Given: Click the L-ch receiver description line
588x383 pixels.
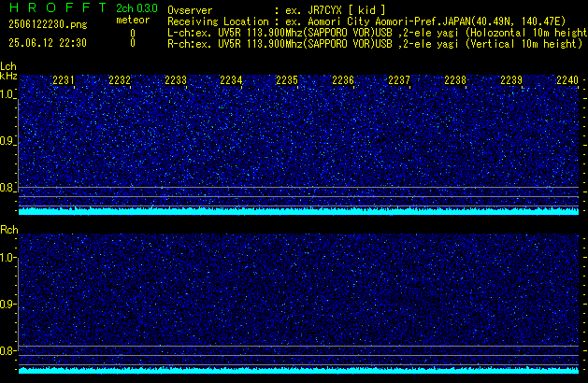Looking at the screenshot, I should click(x=378, y=33).
